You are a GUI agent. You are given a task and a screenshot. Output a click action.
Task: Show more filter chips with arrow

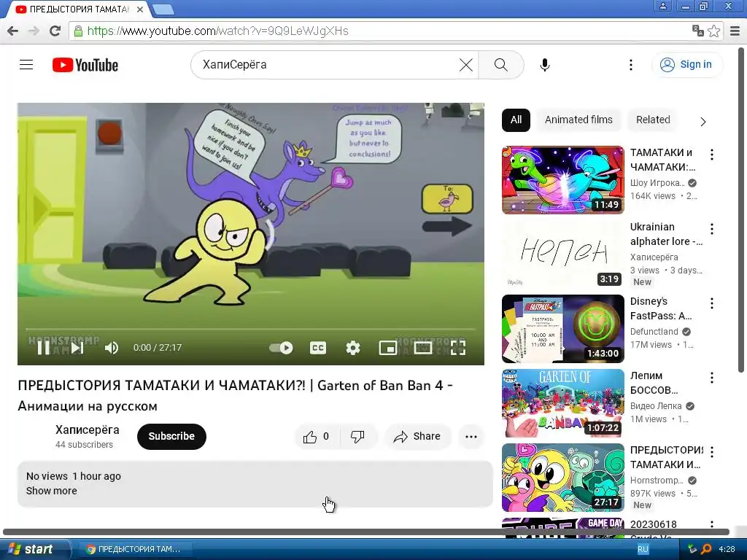click(x=703, y=122)
